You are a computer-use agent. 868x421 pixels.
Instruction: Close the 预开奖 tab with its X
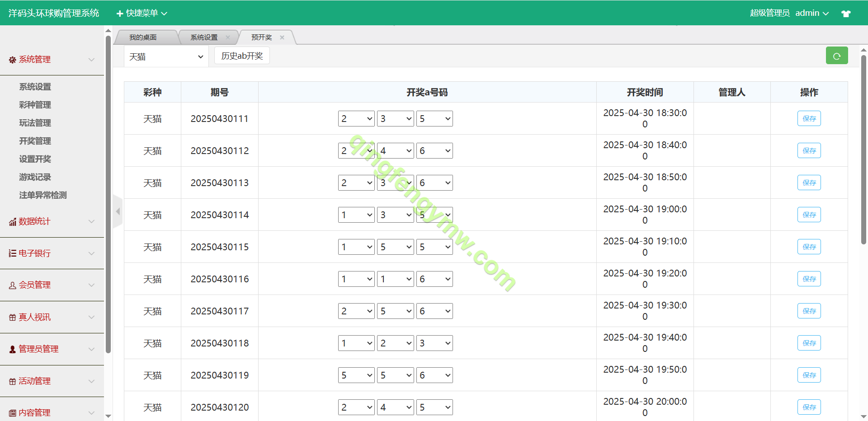point(282,37)
